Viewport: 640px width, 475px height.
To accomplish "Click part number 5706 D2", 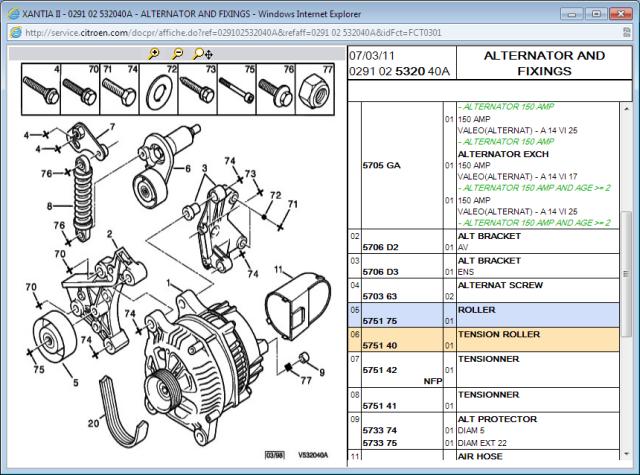I will click(380, 247).
